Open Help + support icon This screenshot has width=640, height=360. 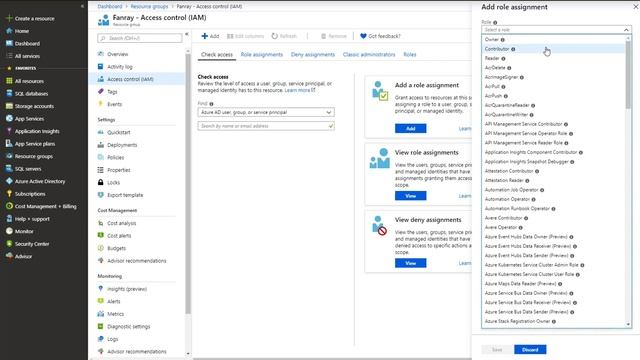coord(9,219)
